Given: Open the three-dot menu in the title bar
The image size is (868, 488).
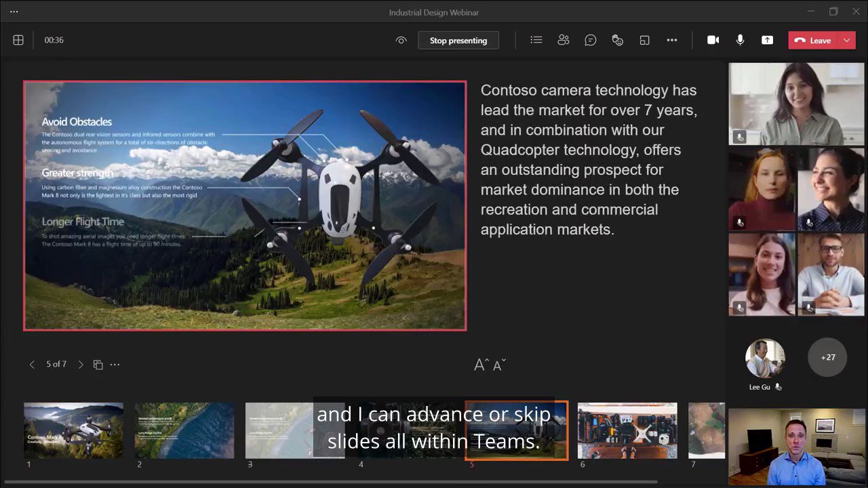Looking at the screenshot, I should click(x=14, y=12).
